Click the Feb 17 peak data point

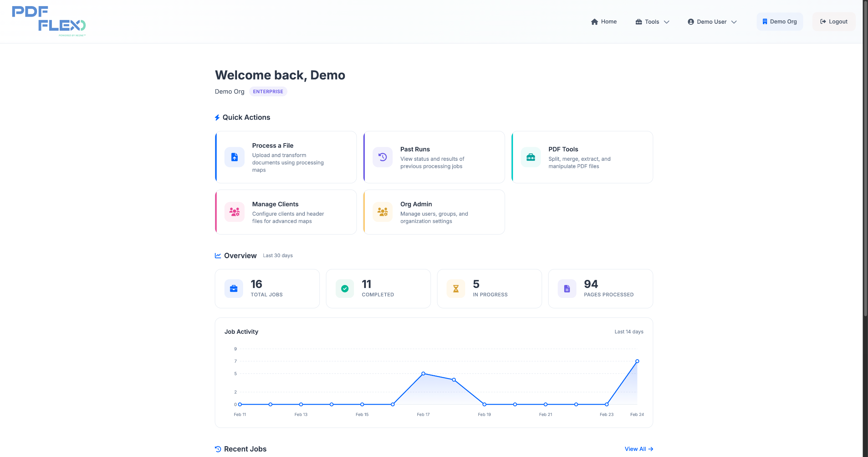[423, 374]
